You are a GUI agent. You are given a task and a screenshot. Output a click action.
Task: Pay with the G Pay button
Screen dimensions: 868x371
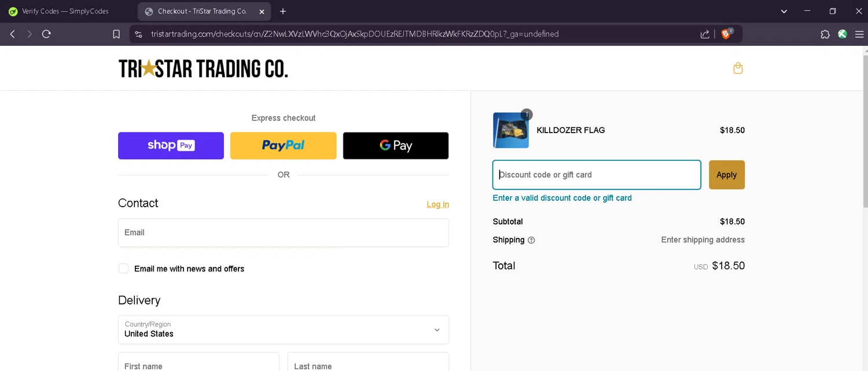point(396,145)
